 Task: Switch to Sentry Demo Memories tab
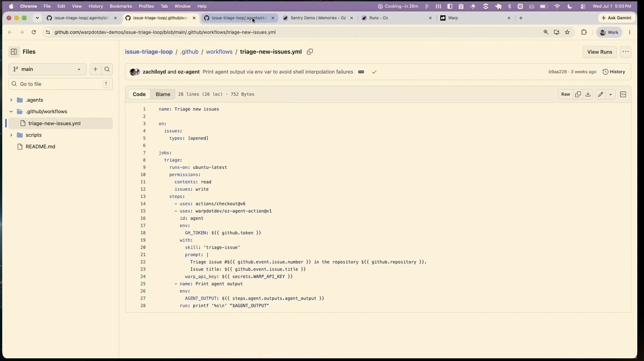[318, 18]
